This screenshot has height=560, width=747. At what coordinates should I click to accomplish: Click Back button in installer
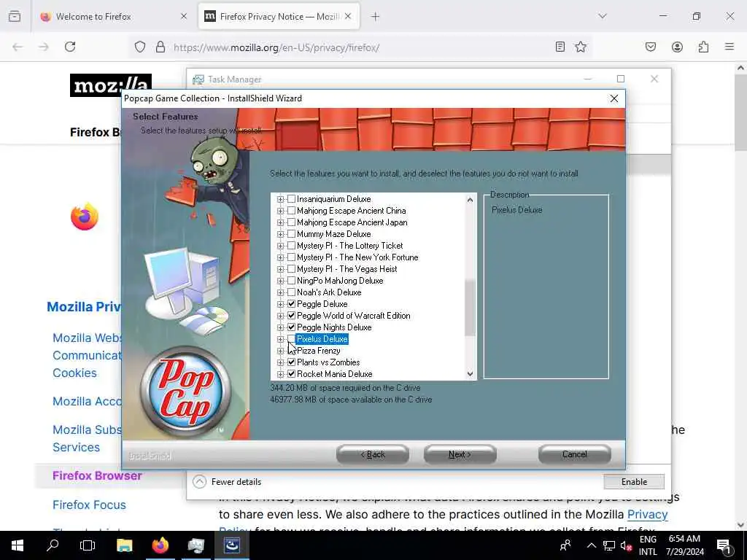click(373, 454)
